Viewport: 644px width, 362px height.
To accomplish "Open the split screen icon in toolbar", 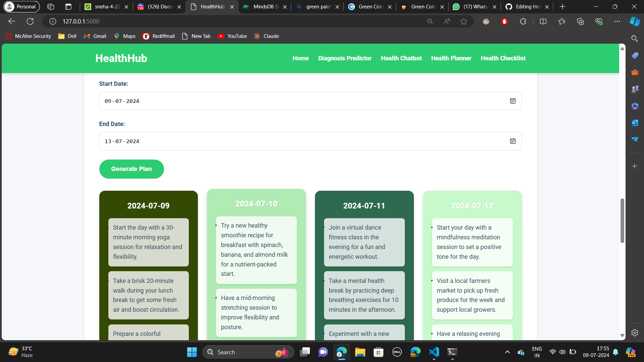I will pyautogui.click(x=543, y=21).
